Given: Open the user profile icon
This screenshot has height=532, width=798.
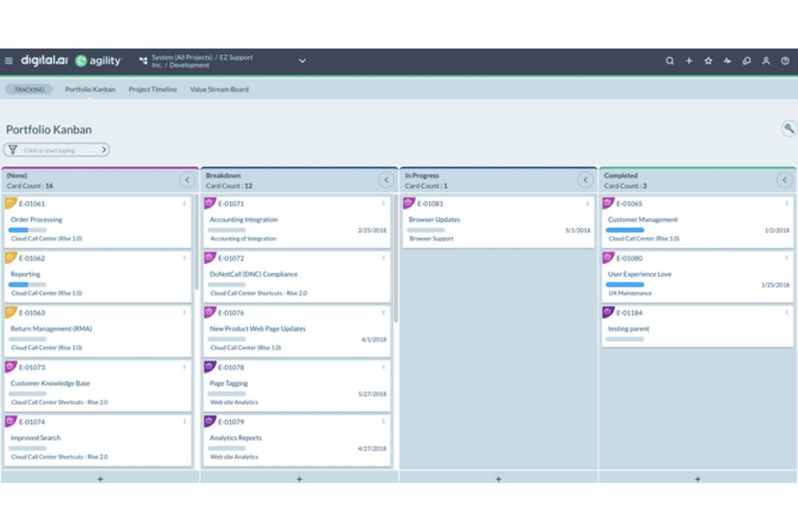Looking at the screenshot, I should click(766, 61).
